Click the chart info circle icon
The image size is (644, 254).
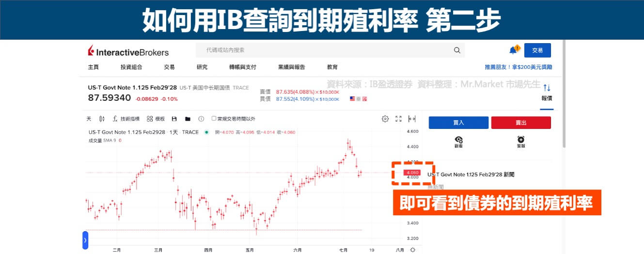pos(201,119)
